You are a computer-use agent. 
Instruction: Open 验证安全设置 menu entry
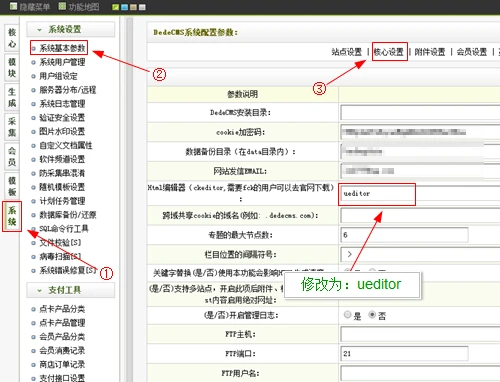click(62, 118)
